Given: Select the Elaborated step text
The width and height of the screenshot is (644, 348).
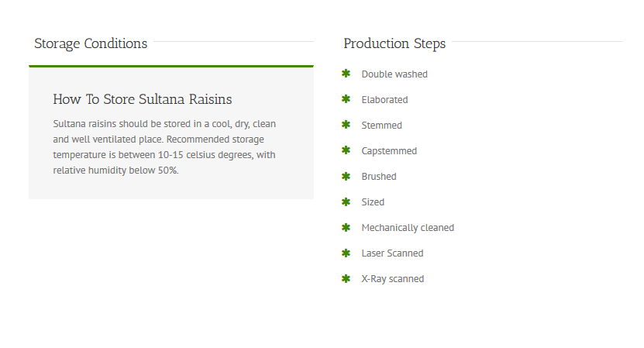Looking at the screenshot, I should click(x=384, y=100).
